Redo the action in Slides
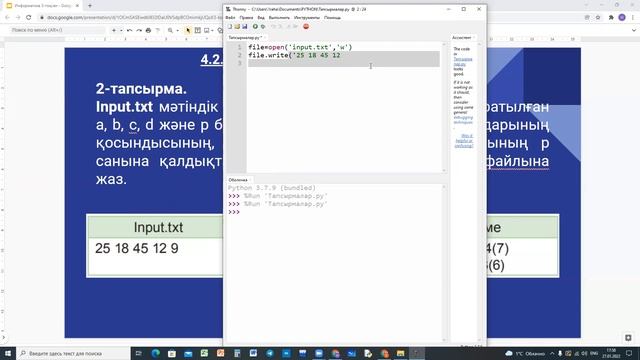 139,30
